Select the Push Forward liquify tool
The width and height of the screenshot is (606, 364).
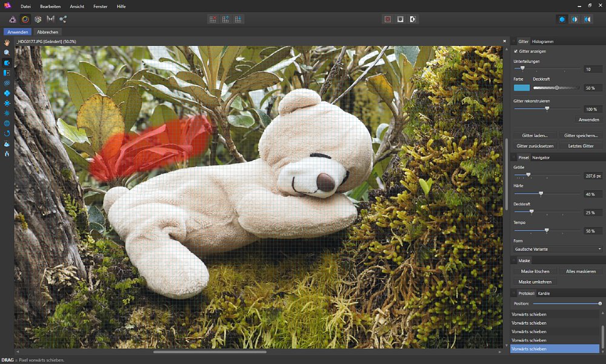coord(7,62)
